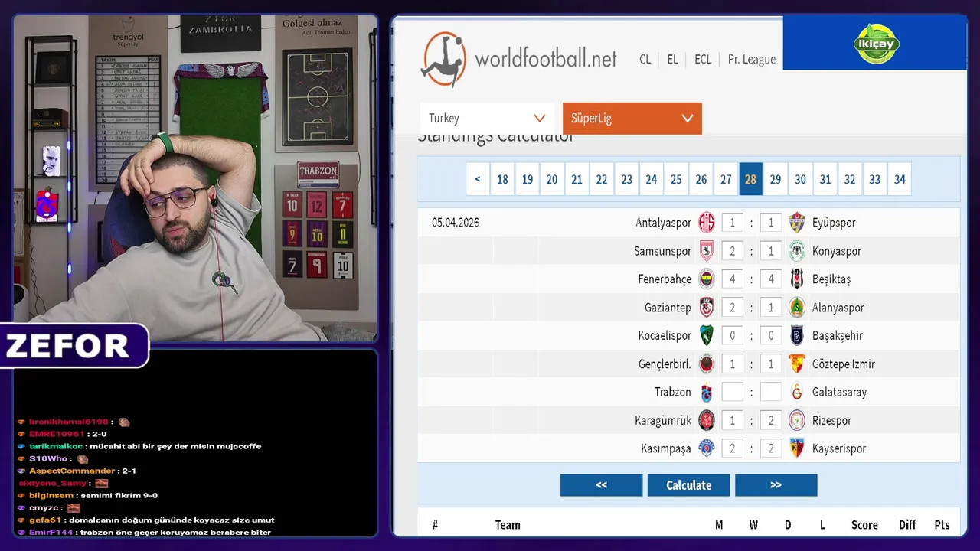
Task: Click the Beşiktaş club crest
Action: click(x=797, y=279)
